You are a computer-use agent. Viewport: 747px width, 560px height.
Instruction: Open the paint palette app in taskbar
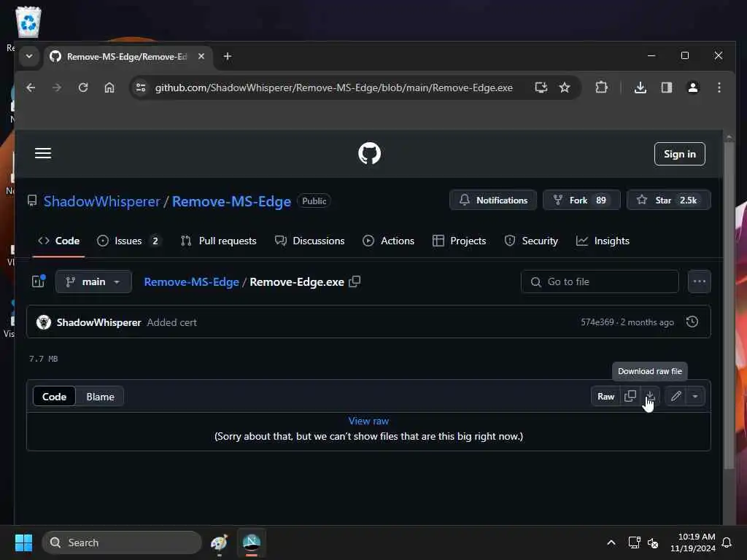coord(219,542)
